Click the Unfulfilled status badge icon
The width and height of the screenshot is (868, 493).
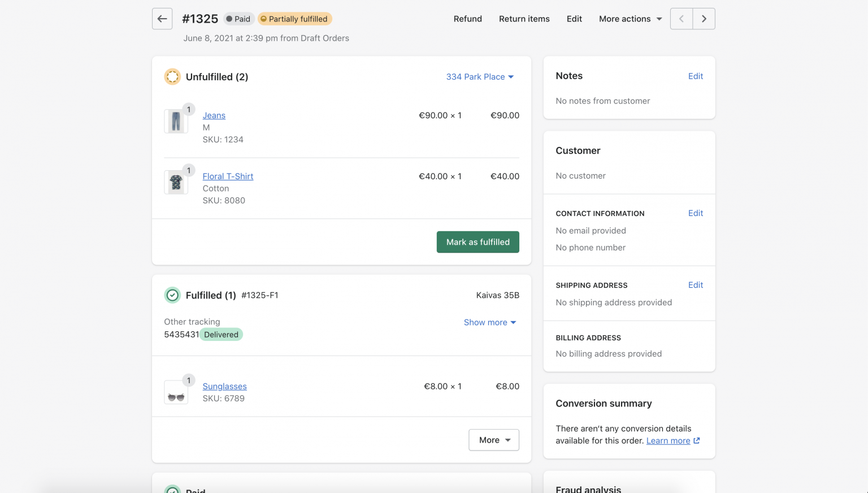(172, 76)
